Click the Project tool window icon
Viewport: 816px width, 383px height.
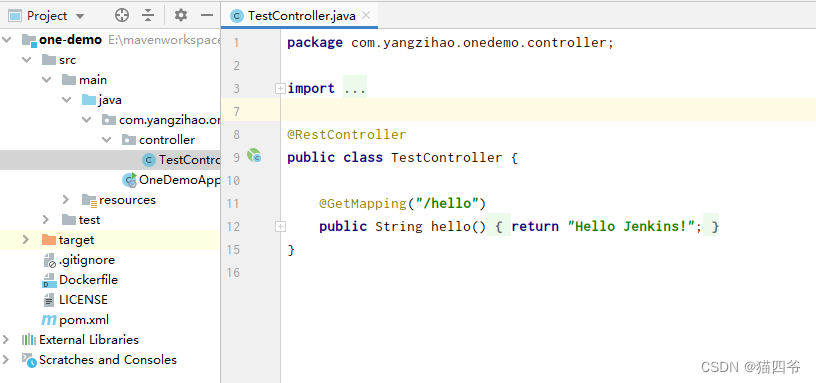point(15,16)
